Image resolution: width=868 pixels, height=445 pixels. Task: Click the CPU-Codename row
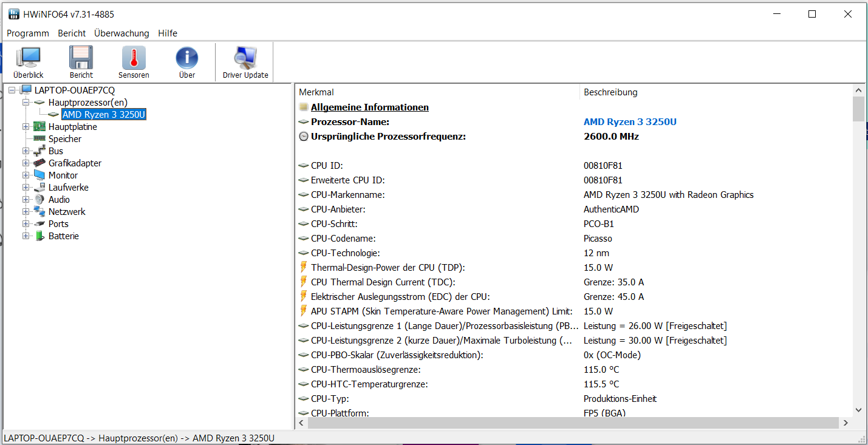click(x=574, y=239)
